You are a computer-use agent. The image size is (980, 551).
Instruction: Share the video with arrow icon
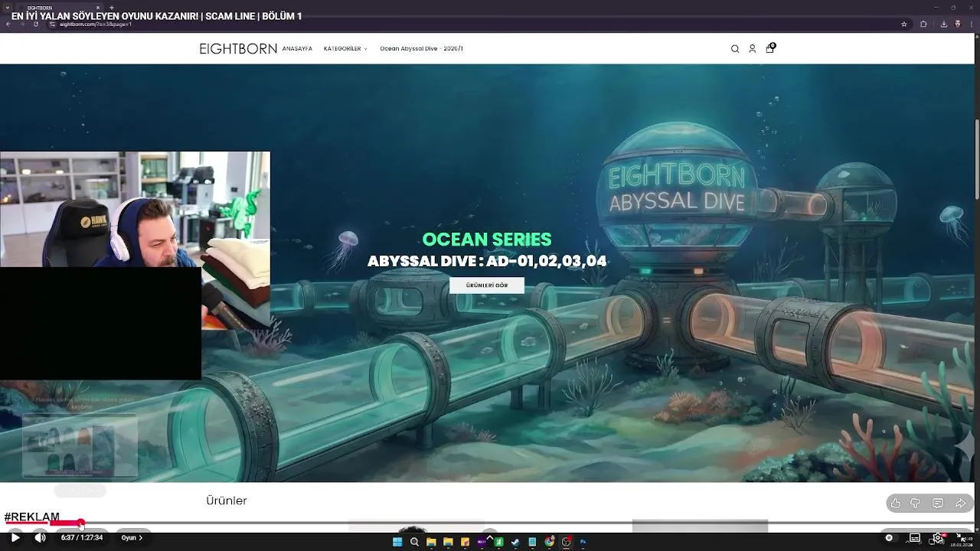click(x=960, y=503)
